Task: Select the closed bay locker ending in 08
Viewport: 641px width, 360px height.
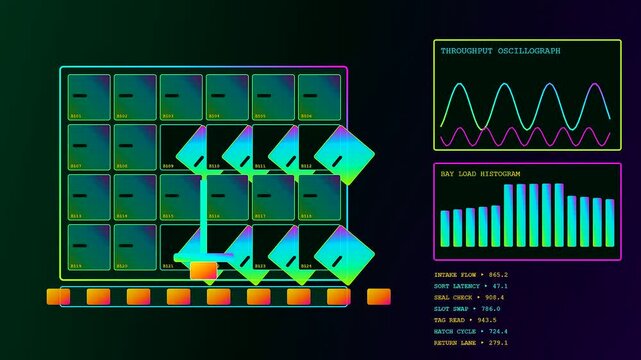Action: (135, 147)
